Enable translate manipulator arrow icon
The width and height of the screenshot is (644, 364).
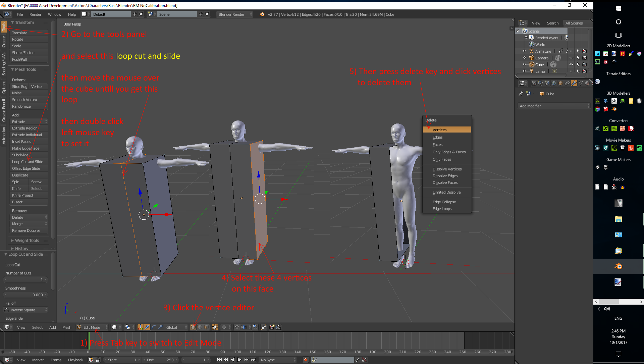pyautogui.click(x=147, y=327)
